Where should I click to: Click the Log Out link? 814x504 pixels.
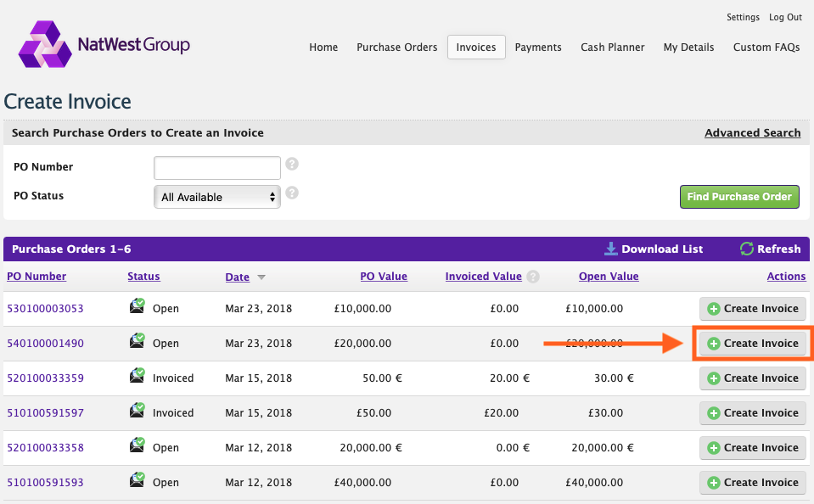[x=785, y=17]
